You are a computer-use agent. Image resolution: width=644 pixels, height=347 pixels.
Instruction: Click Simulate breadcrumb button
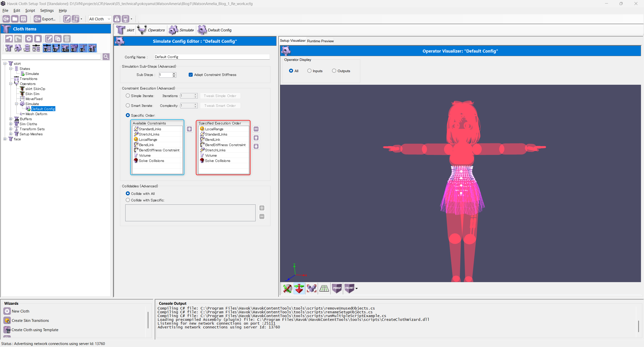pyautogui.click(x=181, y=30)
